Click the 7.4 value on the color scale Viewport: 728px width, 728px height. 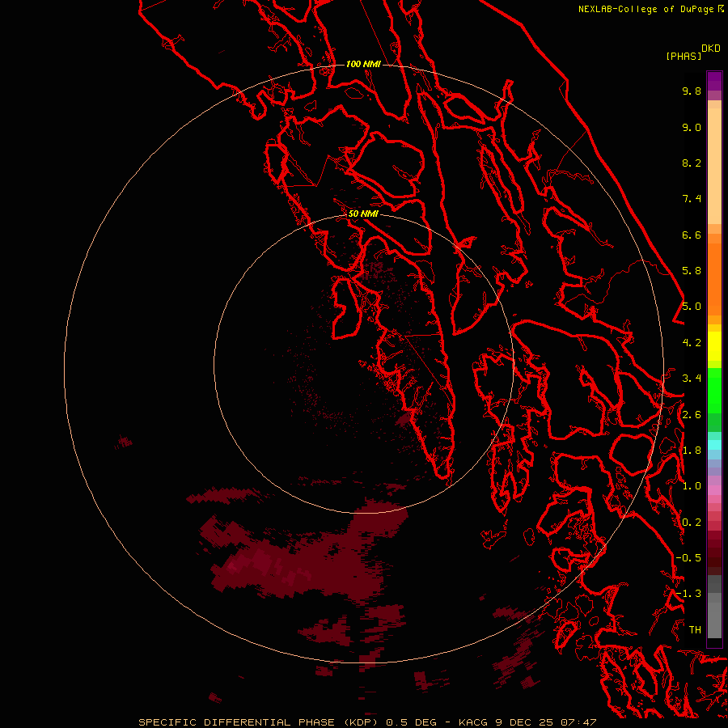pyautogui.click(x=692, y=199)
